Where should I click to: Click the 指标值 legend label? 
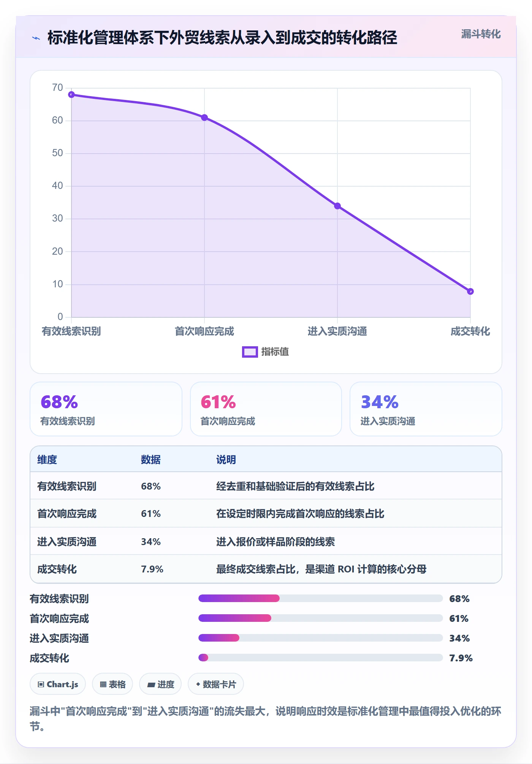(x=275, y=352)
